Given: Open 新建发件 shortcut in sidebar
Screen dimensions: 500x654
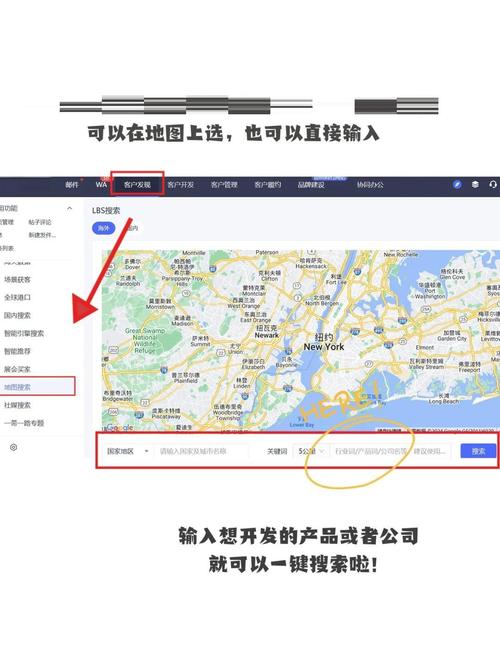Looking at the screenshot, I should click(42, 235).
